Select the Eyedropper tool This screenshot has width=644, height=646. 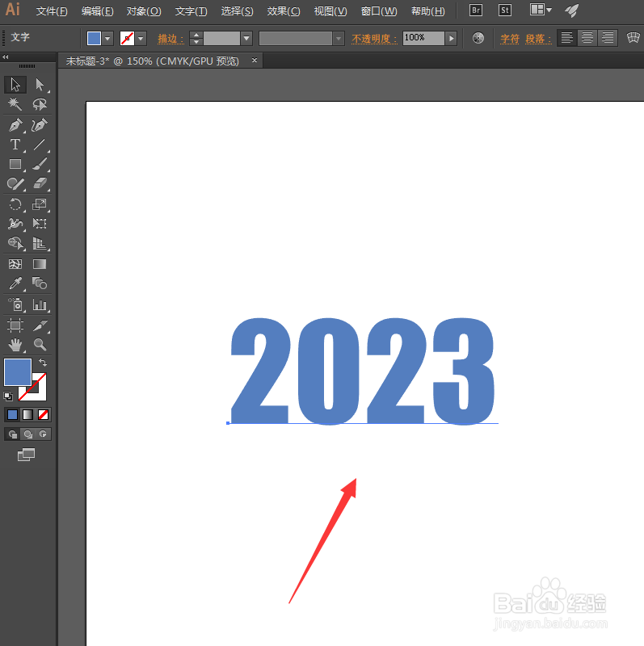(x=15, y=283)
